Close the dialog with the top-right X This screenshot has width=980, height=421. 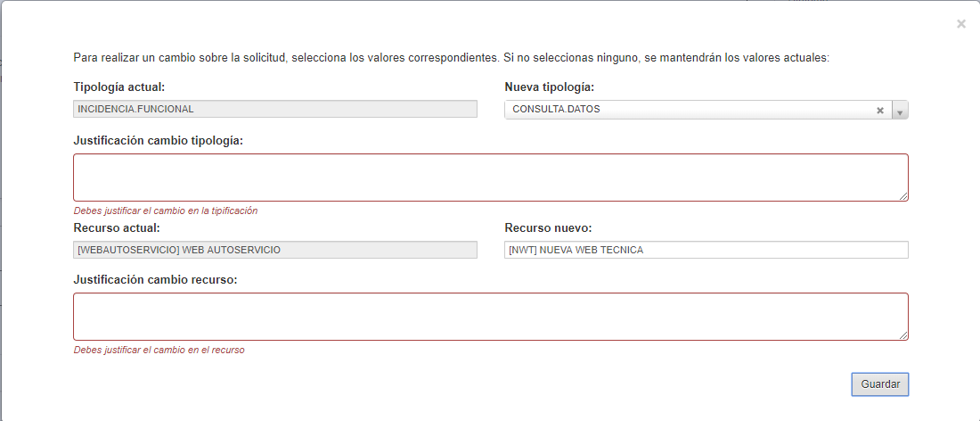961,24
